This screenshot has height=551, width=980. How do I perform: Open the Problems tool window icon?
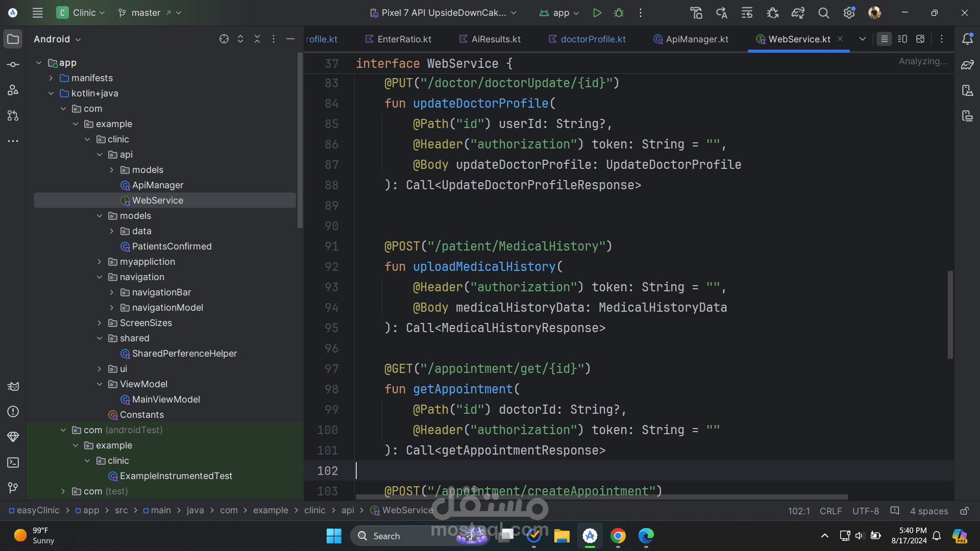[13, 412]
